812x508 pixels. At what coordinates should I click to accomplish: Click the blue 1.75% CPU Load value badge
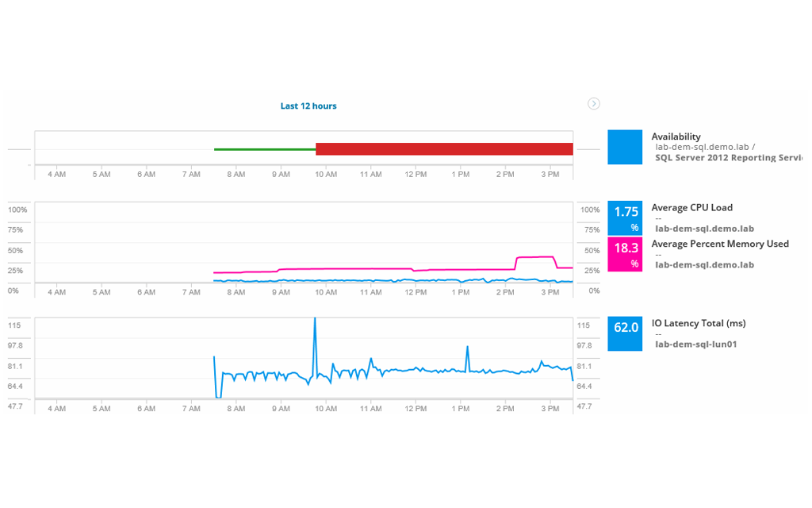[x=625, y=217]
